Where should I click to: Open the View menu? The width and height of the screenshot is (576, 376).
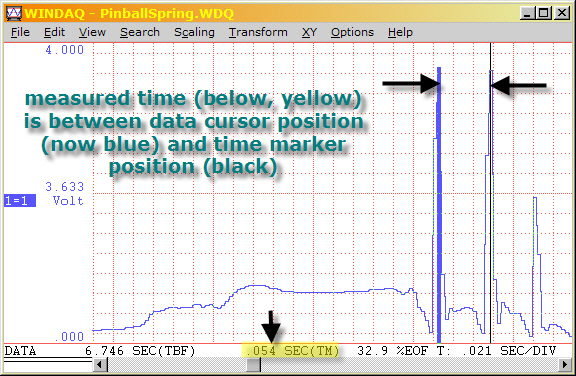point(92,32)
